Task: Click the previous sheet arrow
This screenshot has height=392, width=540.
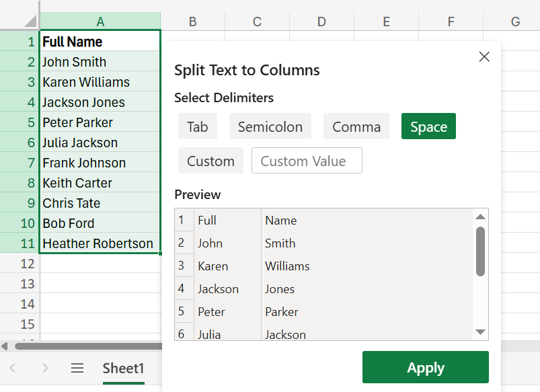Action: tap(13, 368)
